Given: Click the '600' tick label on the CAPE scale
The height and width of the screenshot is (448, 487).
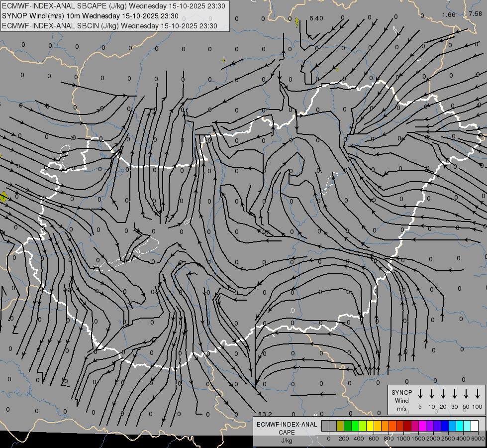Looking at the screenshot, I should [374, 439].
